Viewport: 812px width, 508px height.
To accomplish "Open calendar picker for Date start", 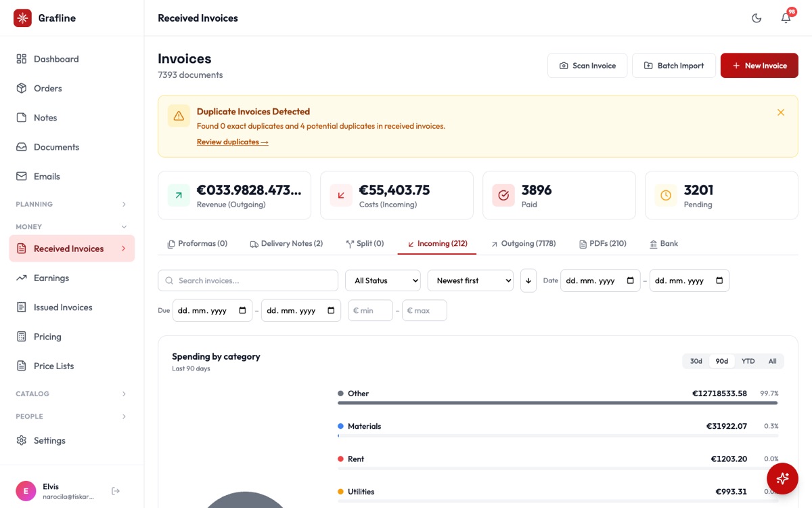I will 631,280.
